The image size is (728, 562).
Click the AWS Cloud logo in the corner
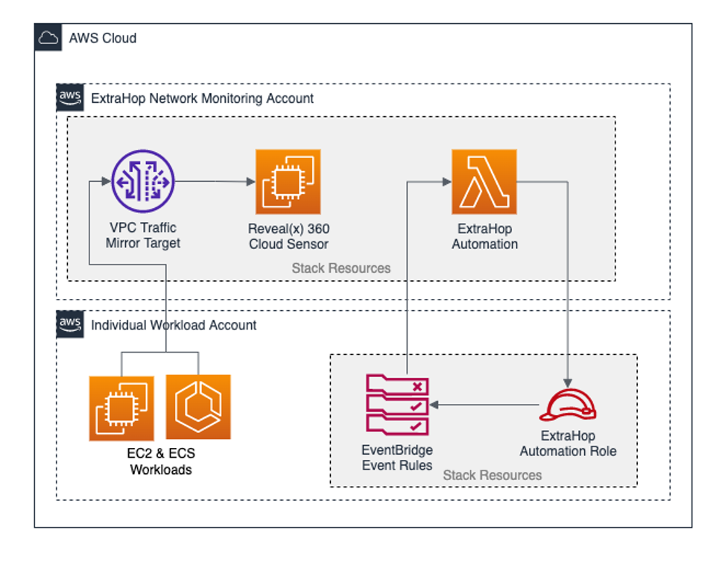[x=48, y=38]
